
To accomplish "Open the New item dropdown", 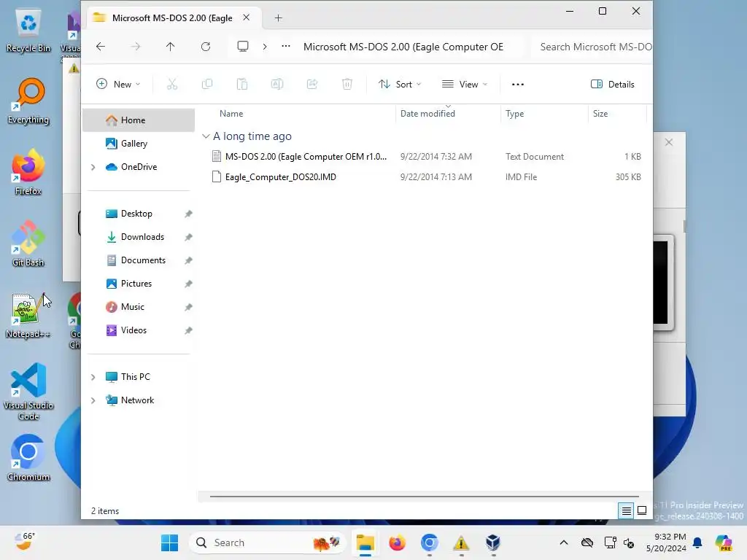I will tap(118, 85).
